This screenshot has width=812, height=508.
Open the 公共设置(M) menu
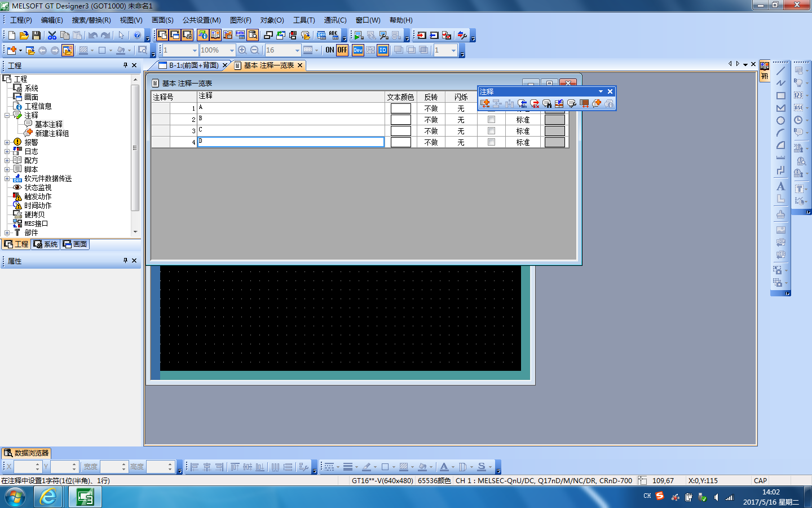click(201, 20)
